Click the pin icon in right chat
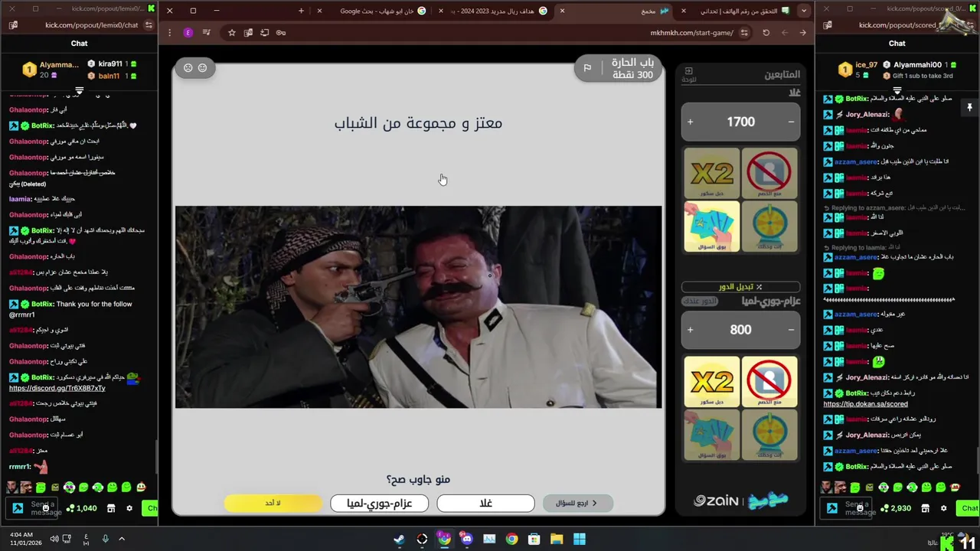The height and width of the screenshot is (551, 980). pos(969,108)
